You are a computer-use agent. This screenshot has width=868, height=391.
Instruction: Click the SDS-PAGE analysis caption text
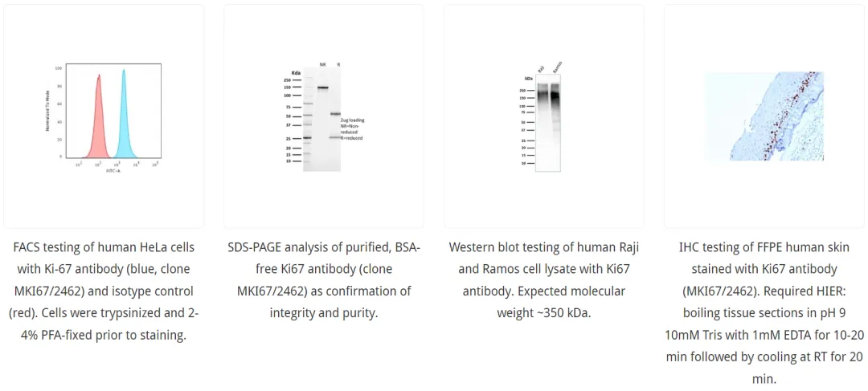323,280
